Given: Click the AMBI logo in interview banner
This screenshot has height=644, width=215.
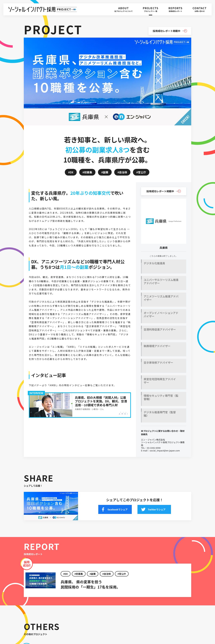Looking at the screenshot, I should 123,413.
